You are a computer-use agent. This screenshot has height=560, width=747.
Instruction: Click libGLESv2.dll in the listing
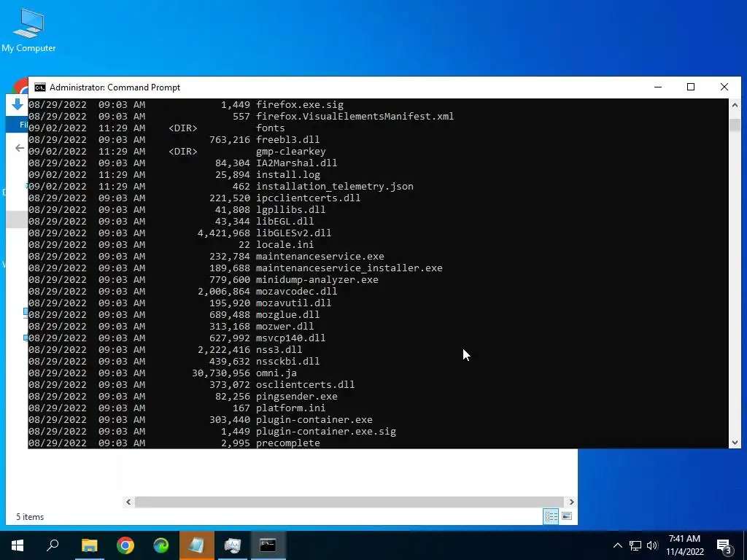(x=293, y=233)
